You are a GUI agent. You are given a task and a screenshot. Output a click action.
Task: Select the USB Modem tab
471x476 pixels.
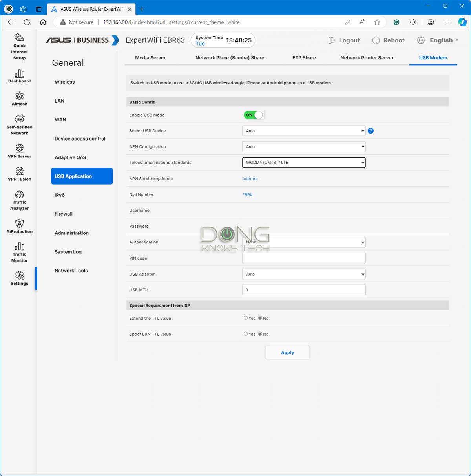pyautogui.click(x=433, y=57)
